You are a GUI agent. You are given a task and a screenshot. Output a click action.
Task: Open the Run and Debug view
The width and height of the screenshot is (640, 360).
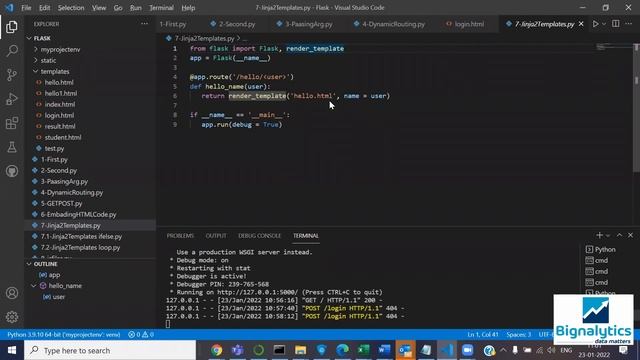coord(12,99)
